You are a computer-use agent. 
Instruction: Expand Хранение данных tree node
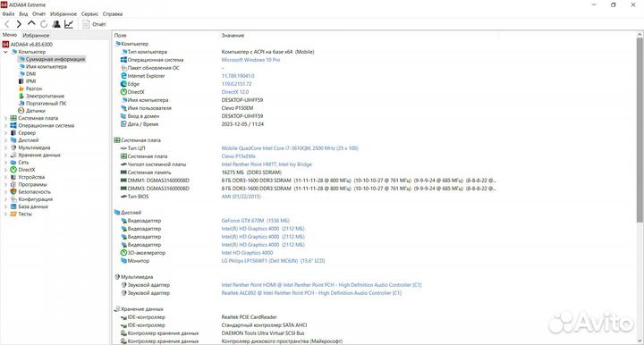point(5,155)
